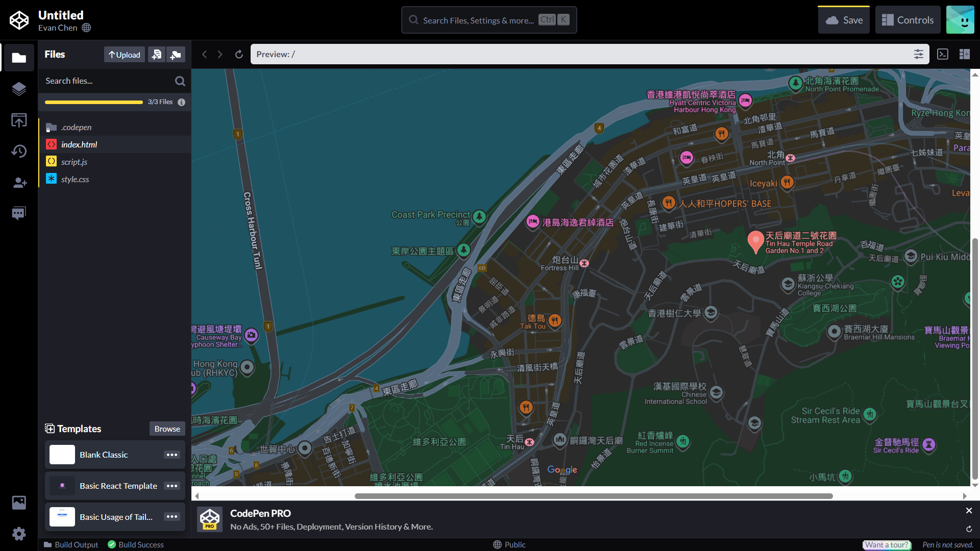Image resolution: width=980 pixels, height=551 pixels.
Task: Browse templates
Action: point(167,429)
